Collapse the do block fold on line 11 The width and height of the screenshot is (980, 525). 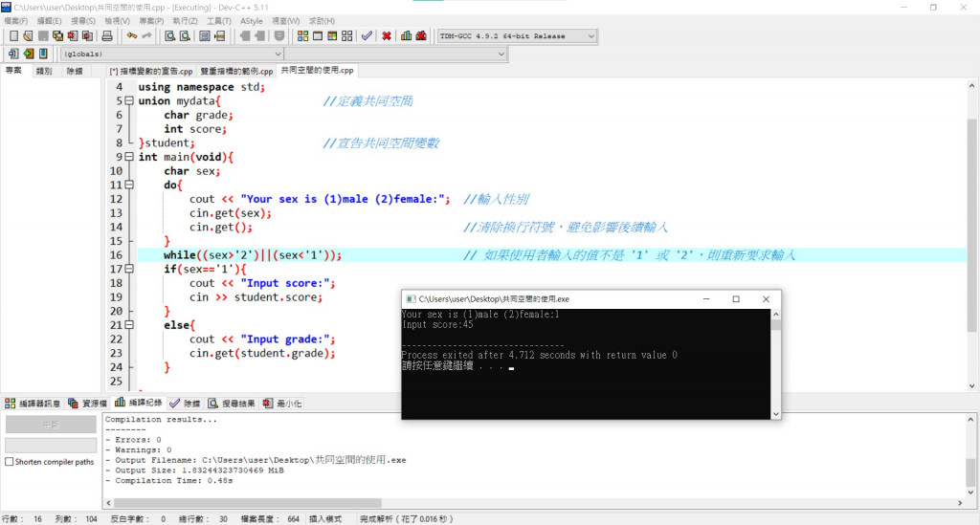pyautogui.click(x=129, y=185)
